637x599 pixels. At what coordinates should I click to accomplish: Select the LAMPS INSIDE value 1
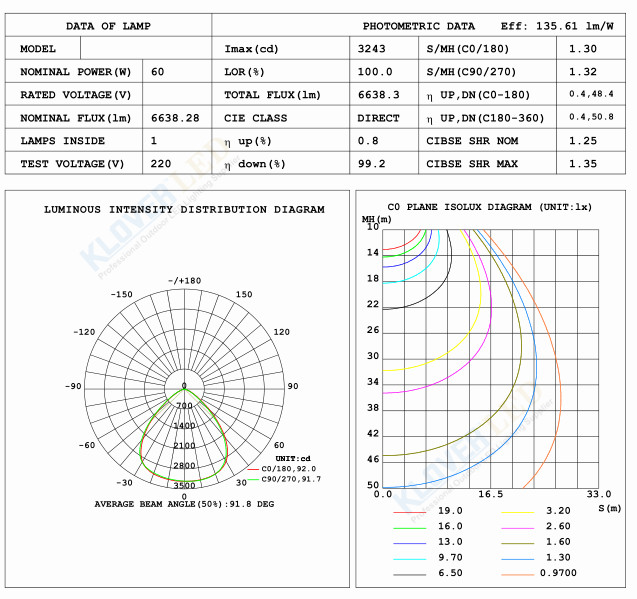(154, 141)
